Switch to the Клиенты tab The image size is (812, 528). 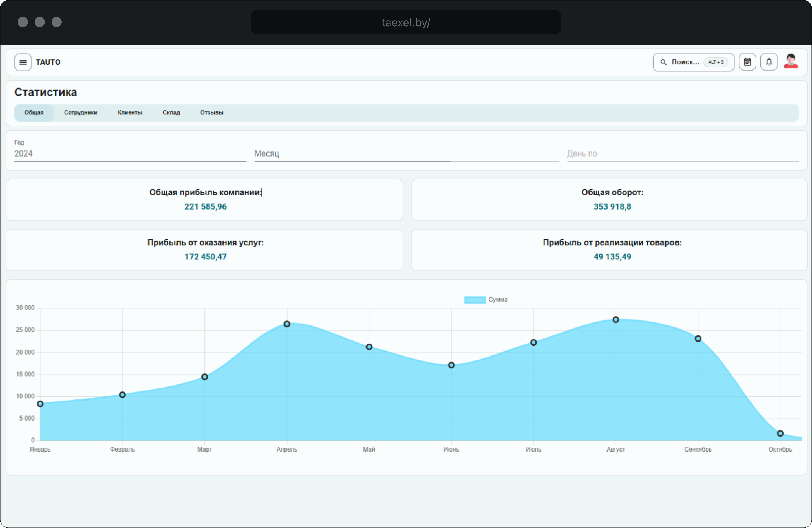[130, 113]
